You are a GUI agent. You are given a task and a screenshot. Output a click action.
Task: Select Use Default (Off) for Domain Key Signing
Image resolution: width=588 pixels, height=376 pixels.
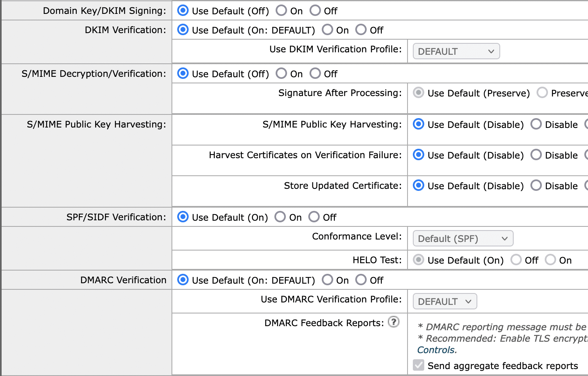pos(183,10)
